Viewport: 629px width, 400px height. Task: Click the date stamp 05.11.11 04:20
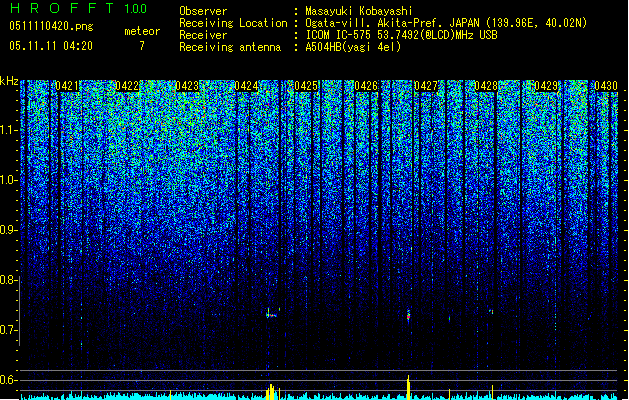tap(51, 46)
